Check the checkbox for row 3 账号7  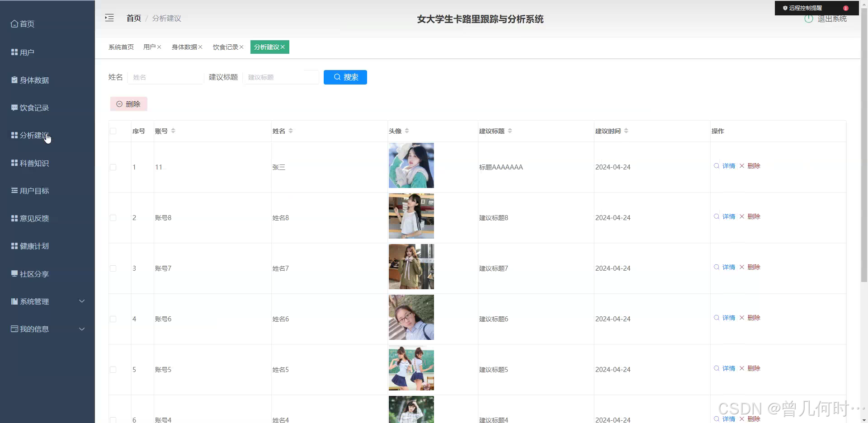pos(113,268)
